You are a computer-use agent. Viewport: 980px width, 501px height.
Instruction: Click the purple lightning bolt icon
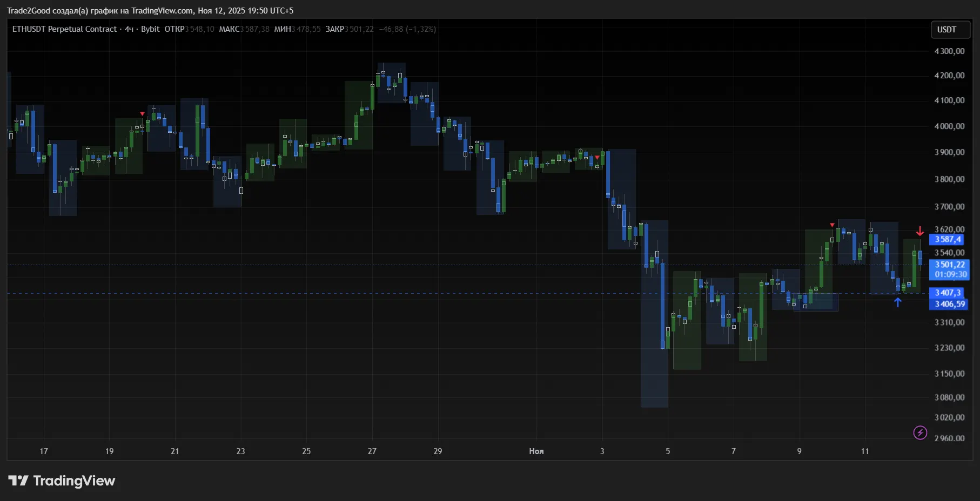point(920,432)
